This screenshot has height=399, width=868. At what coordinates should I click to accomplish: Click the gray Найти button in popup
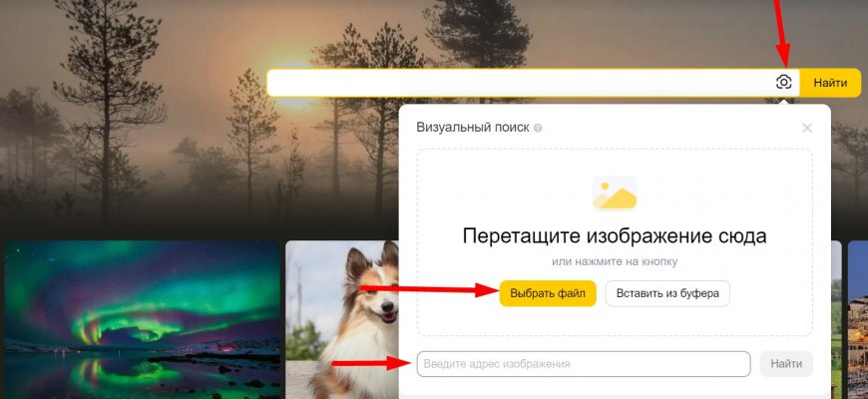[x=786, y=364]
